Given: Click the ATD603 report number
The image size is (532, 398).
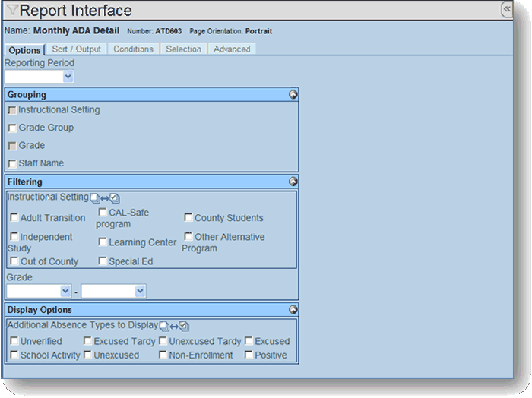Looking at the screenshot, I should [168, 31].
